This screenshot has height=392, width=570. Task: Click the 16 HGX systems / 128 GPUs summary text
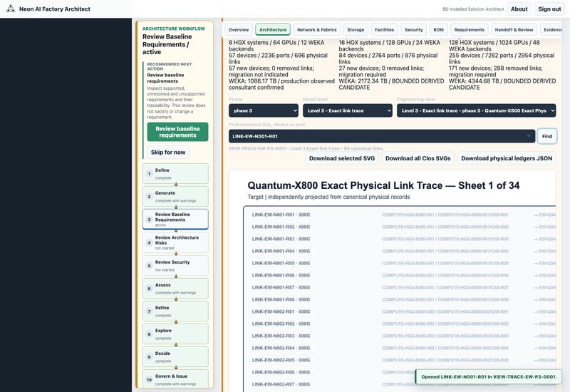pyautogui.click(x=389, y=46)
